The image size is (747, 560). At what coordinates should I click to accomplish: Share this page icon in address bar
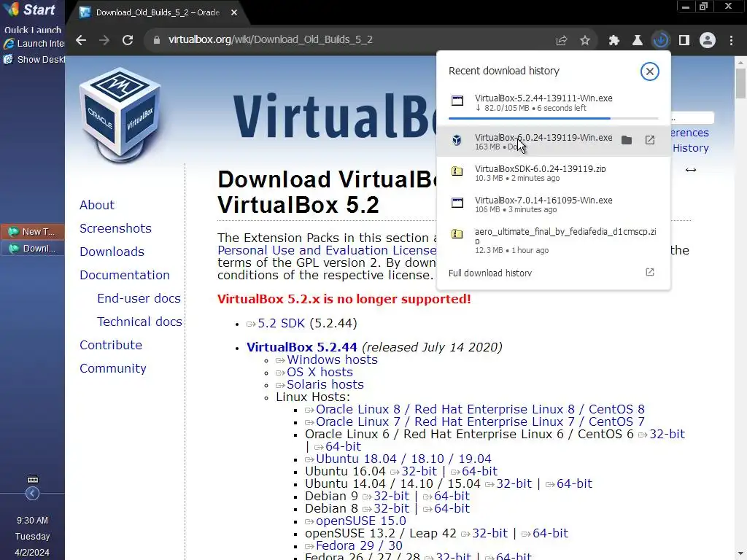pyautogui.click(x=562, y=41)
